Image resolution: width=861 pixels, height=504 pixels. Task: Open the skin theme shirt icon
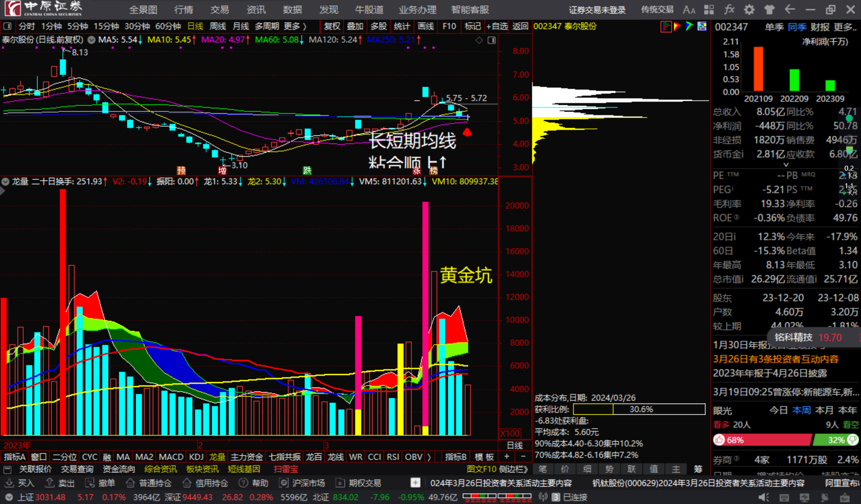[770, 9]
